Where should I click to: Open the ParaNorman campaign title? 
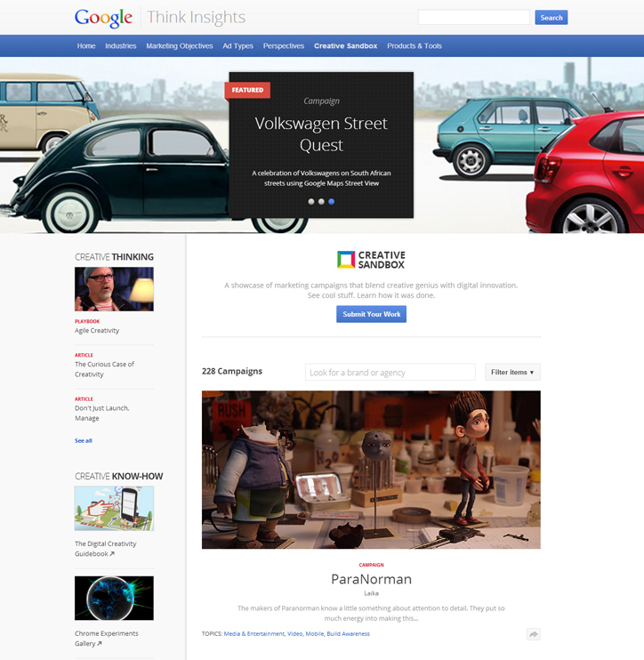(371, 579)
